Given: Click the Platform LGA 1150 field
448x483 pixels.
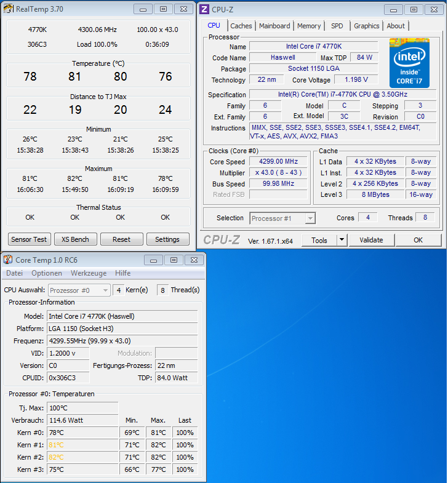Looking at the screenshot, I should coord(122,329).
